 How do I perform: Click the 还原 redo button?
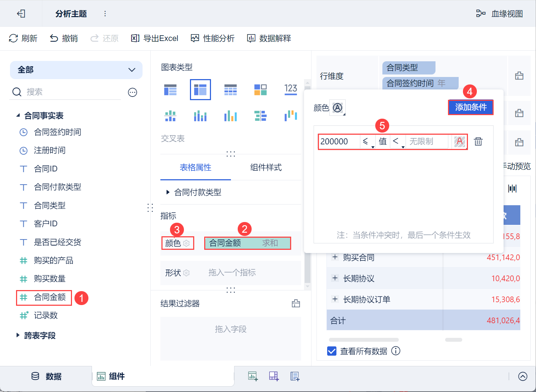[104, 38]
